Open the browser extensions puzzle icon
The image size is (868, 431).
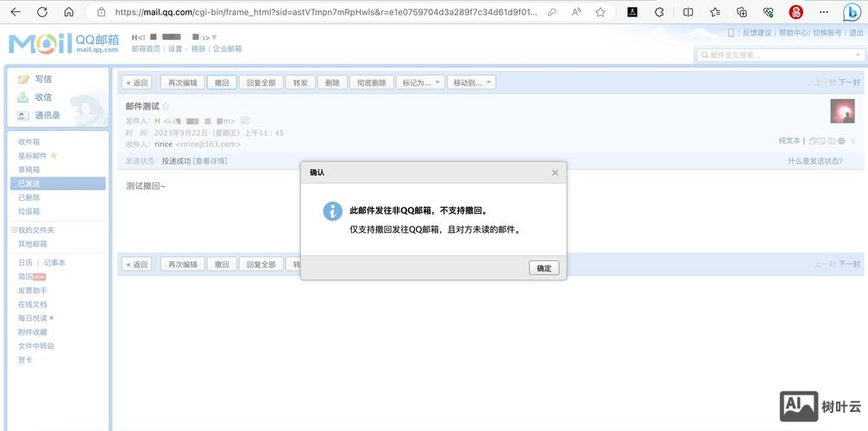coord(658,11)
